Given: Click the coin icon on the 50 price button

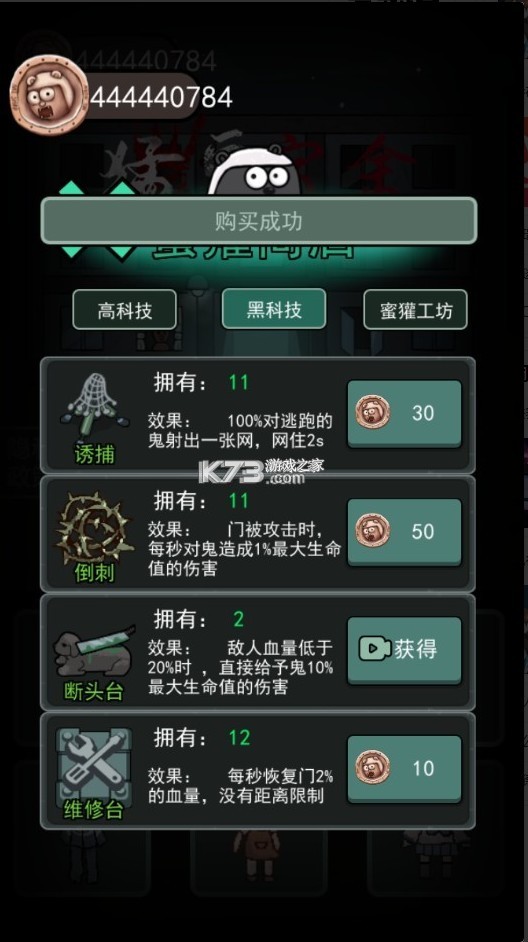Looking at the screenshot, I should (x=372, y=530).
